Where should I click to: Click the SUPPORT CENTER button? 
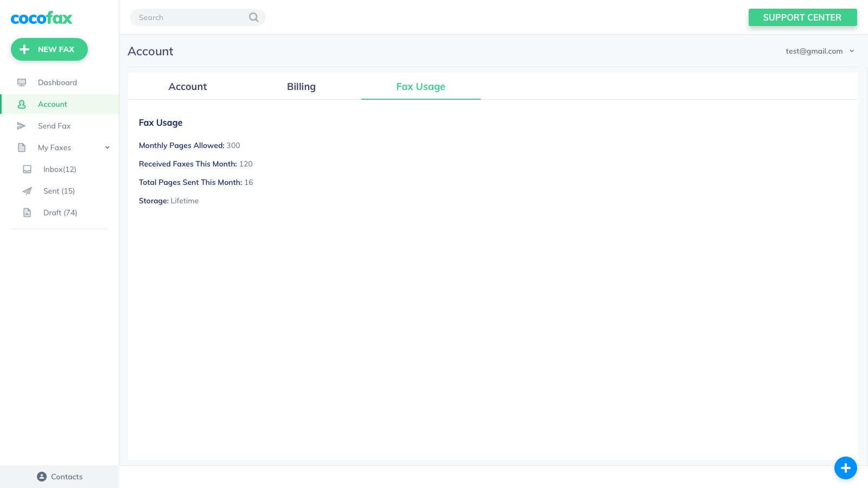click(802, 17)
